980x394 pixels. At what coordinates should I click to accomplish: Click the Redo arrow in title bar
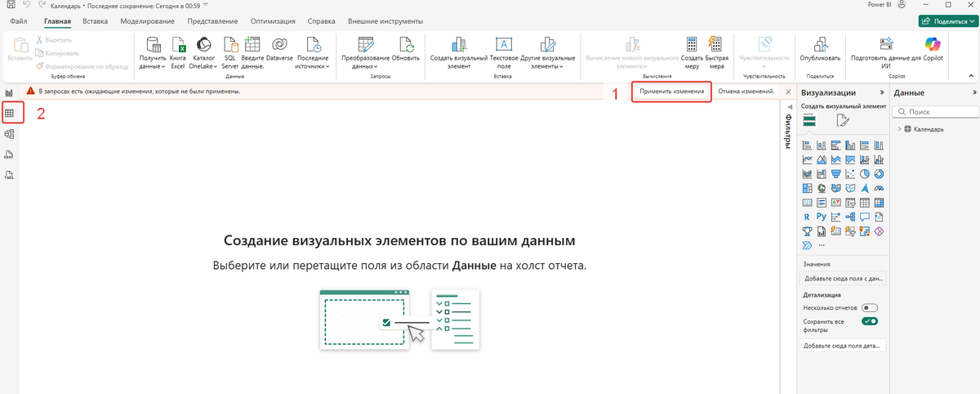tap(40, 5)
